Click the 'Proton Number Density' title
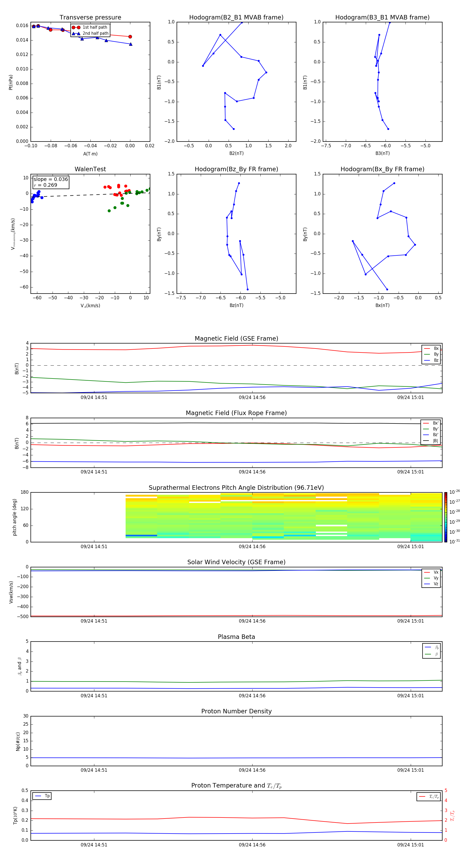This screenshot has height=868, width=473. pyautogui.click(x=236, y=711)
